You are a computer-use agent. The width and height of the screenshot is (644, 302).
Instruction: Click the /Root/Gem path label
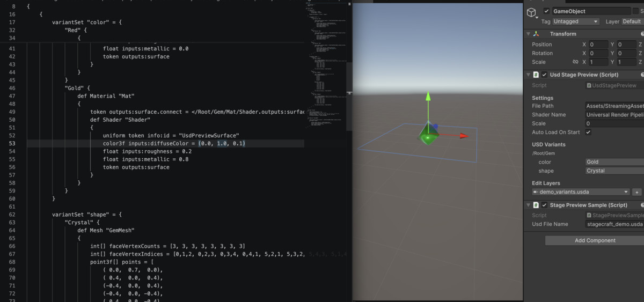point(543,153)
